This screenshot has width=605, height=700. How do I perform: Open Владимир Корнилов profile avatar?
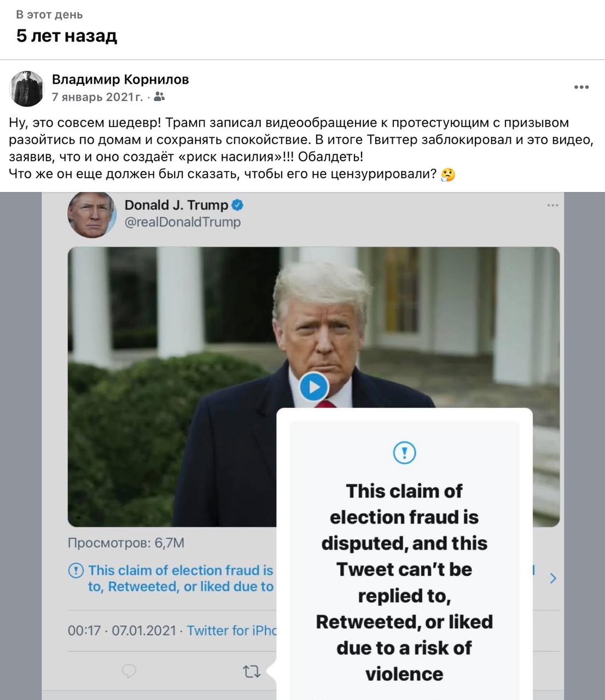tap(27, 88)
